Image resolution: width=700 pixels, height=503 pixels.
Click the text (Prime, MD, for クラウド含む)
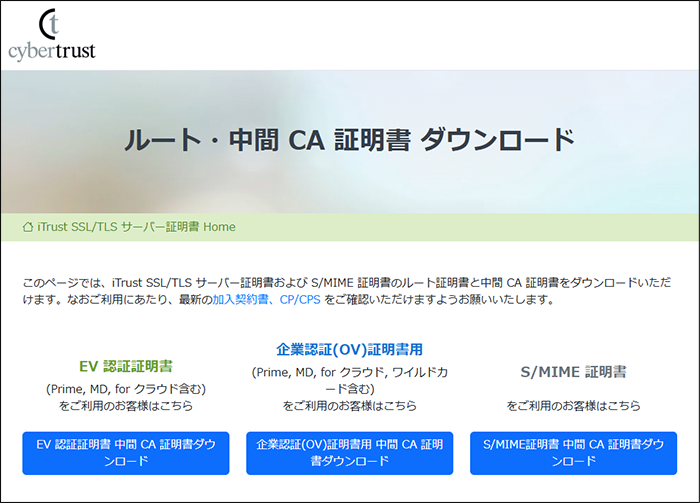126,389
